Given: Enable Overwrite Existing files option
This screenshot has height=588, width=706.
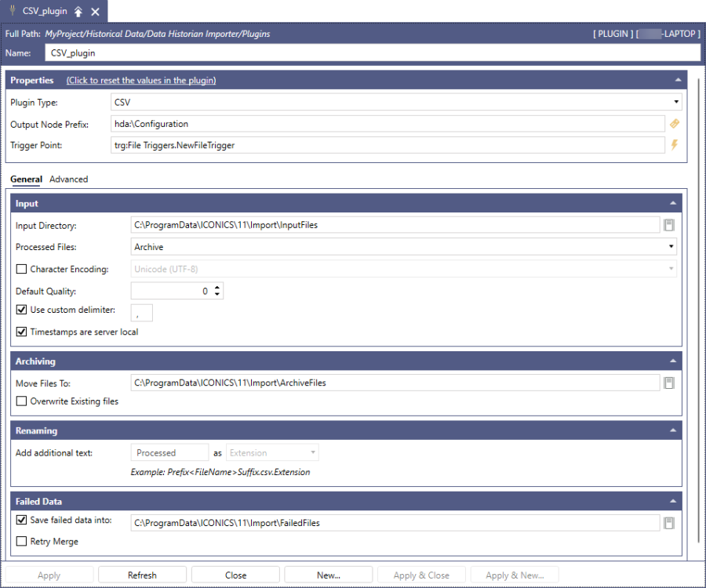Looking at the screenshot, I should (21, 401).
